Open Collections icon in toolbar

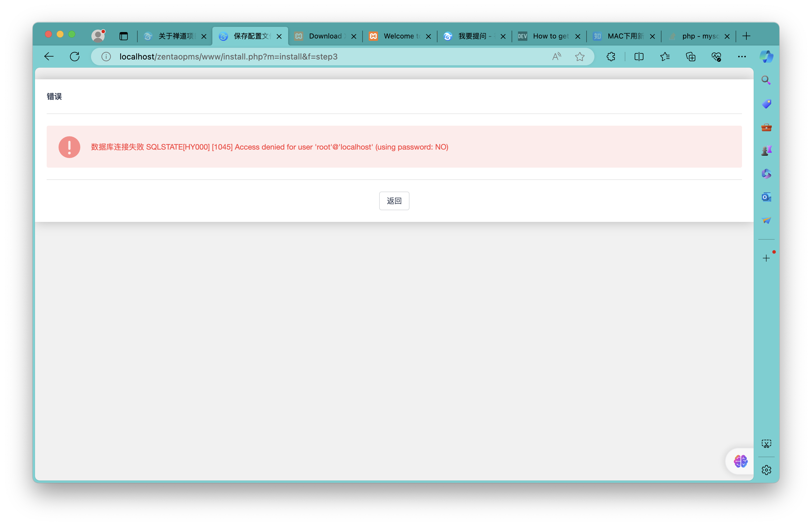(691, 56)
